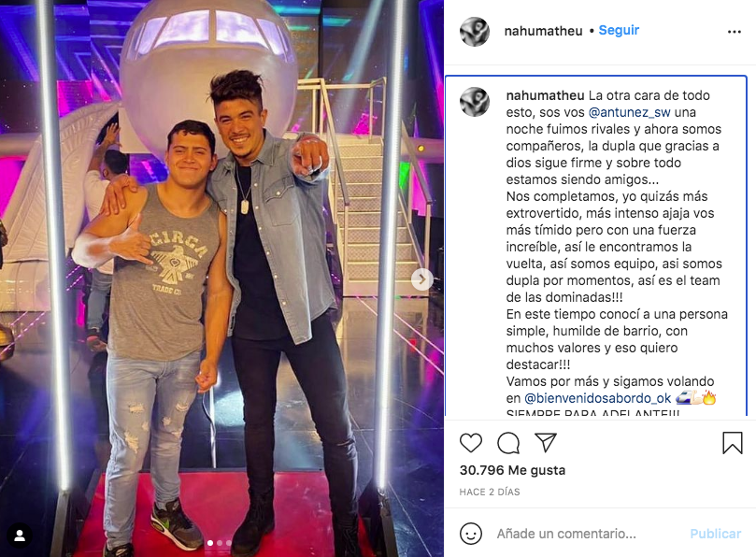Open @antunez_sw mention link
The image size is (756, 557).
(629, 112)
